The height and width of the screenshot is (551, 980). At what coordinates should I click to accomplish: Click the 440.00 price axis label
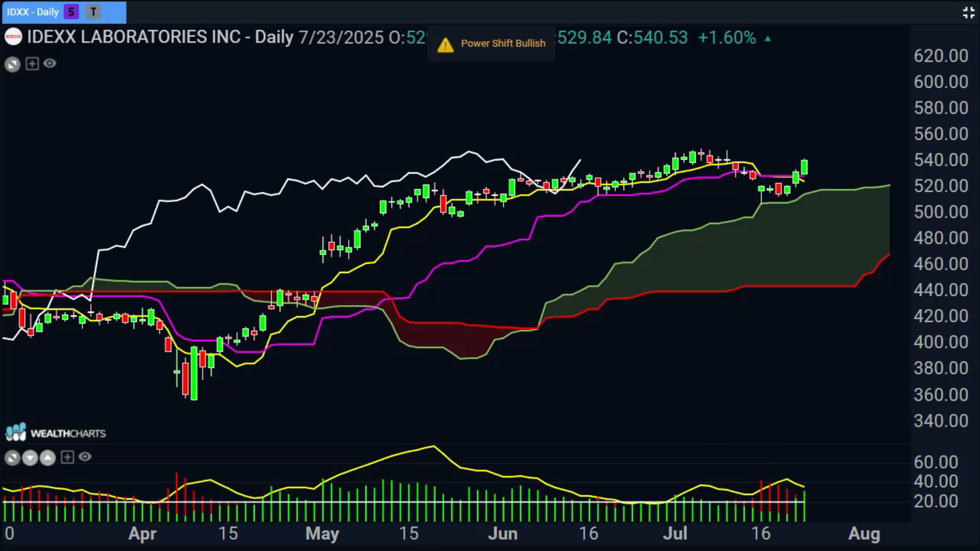click(x=941, y=290)
